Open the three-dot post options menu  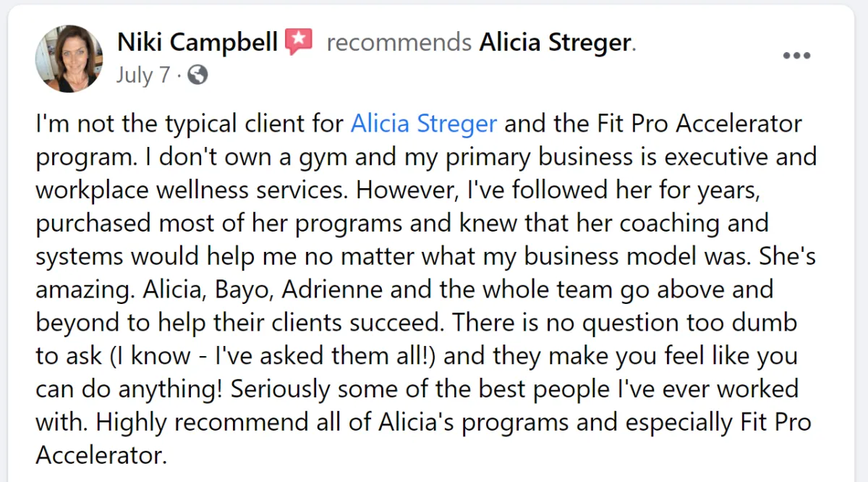click(796, 56)
